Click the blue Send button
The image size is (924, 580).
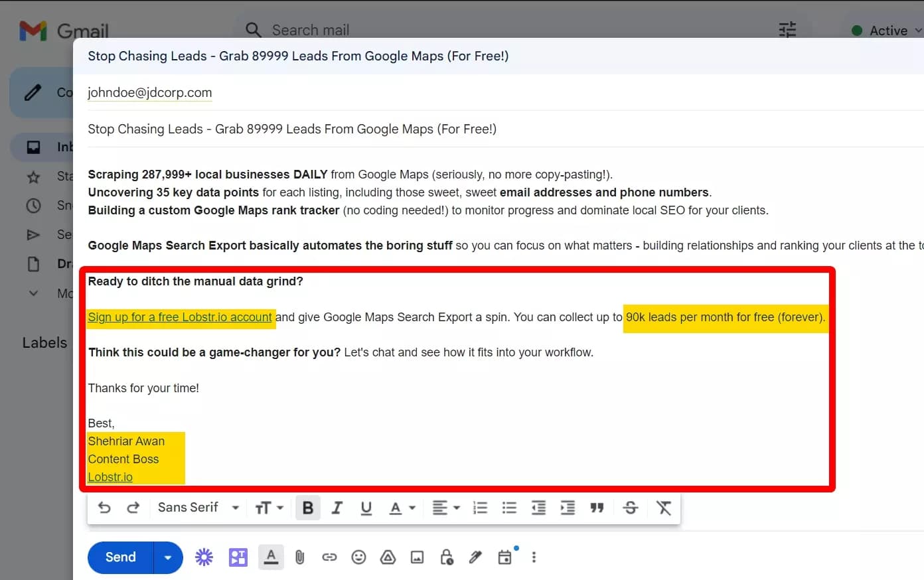click(x=121, y=557)
